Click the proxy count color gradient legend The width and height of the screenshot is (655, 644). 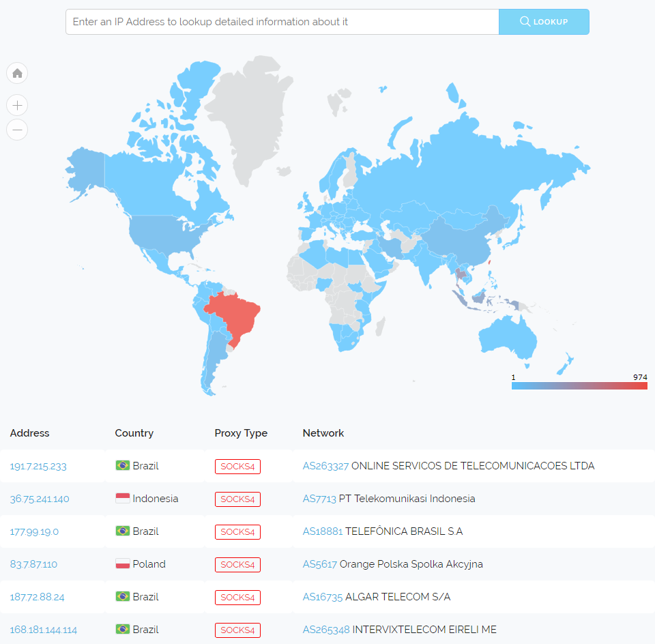[x=579, y=385]
